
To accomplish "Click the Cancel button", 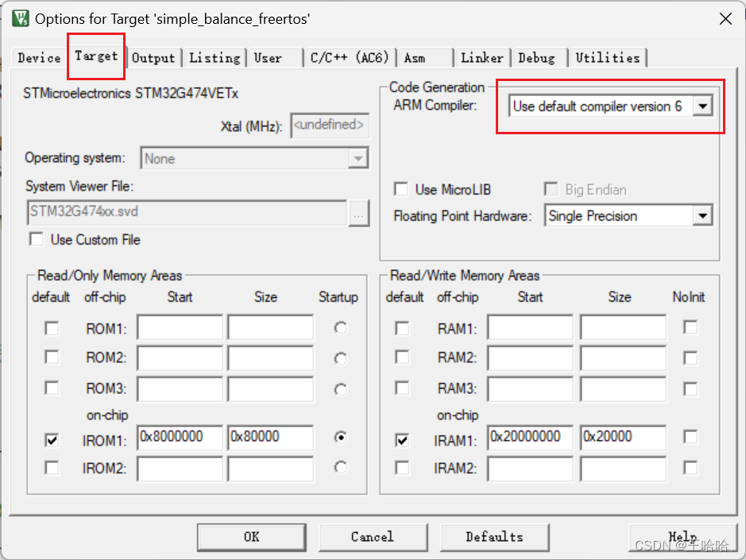I will pos(373,537).
